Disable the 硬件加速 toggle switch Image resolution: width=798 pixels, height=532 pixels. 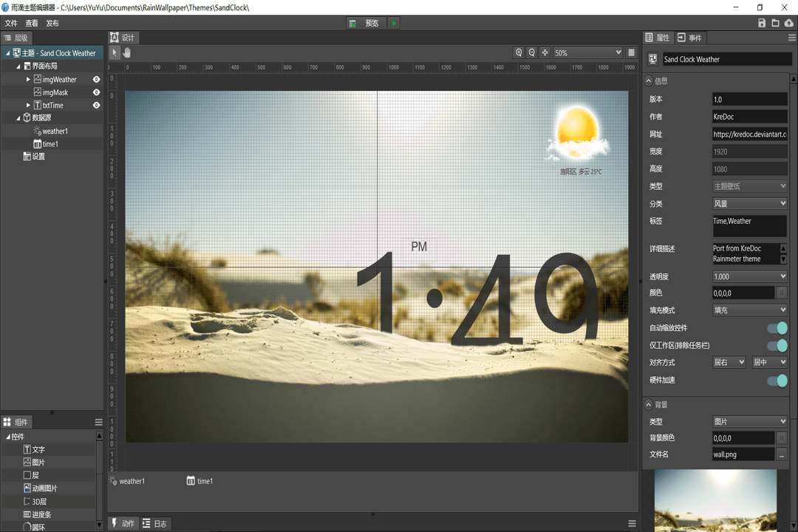tap(777, 381)
